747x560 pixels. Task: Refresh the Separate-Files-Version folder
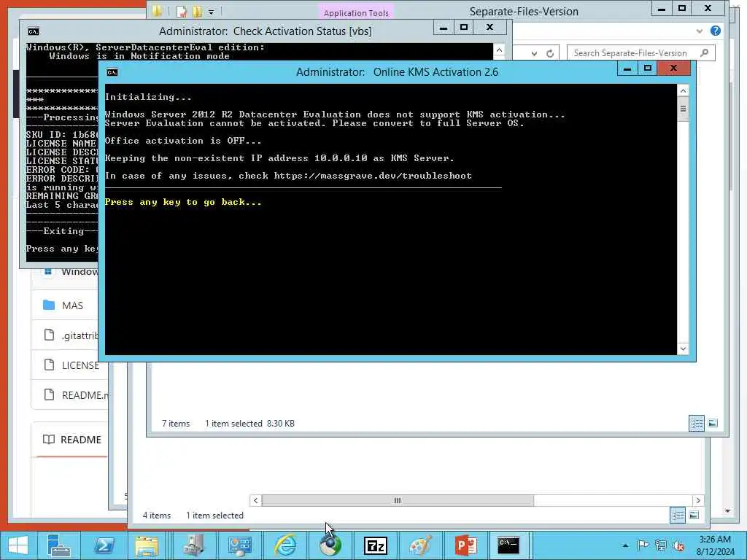[550, 53]
